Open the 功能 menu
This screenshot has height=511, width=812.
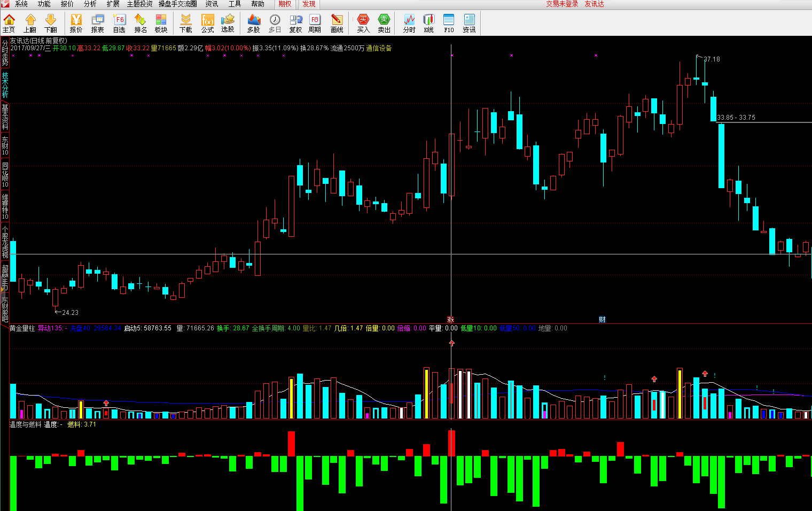(x=44, y=4)
